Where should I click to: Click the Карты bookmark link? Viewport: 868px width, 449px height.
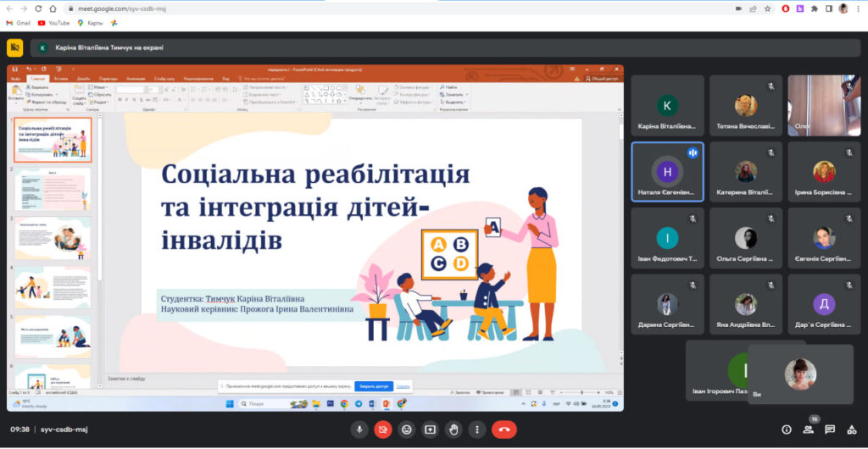[x=90, y=23]
